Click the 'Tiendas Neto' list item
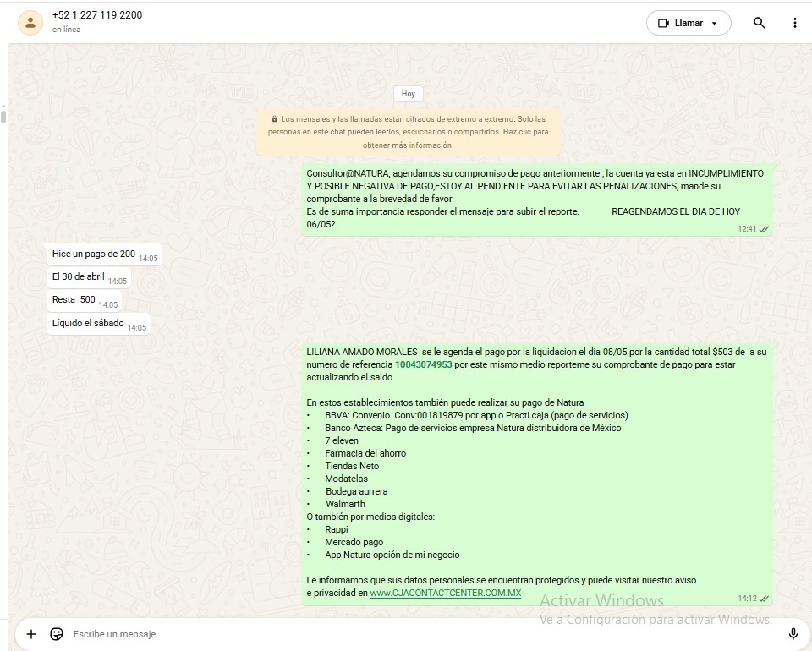The width and height of the screenshot is (812, 651). click(352, 466)
